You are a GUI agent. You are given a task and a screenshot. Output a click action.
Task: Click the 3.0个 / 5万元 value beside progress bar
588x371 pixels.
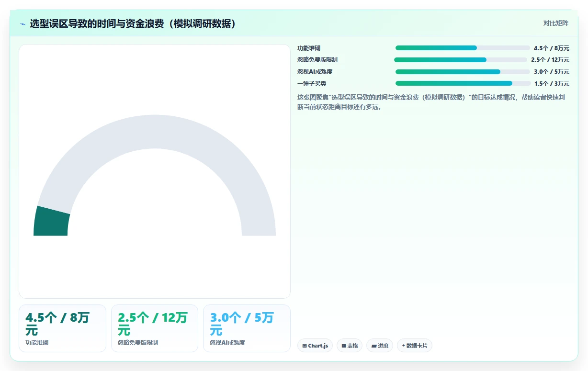552,72
